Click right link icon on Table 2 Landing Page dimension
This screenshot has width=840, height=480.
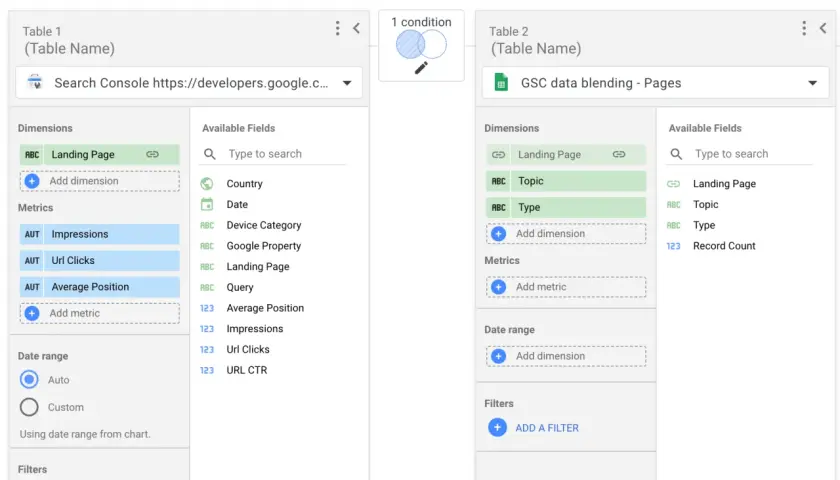tap(619, 154)
